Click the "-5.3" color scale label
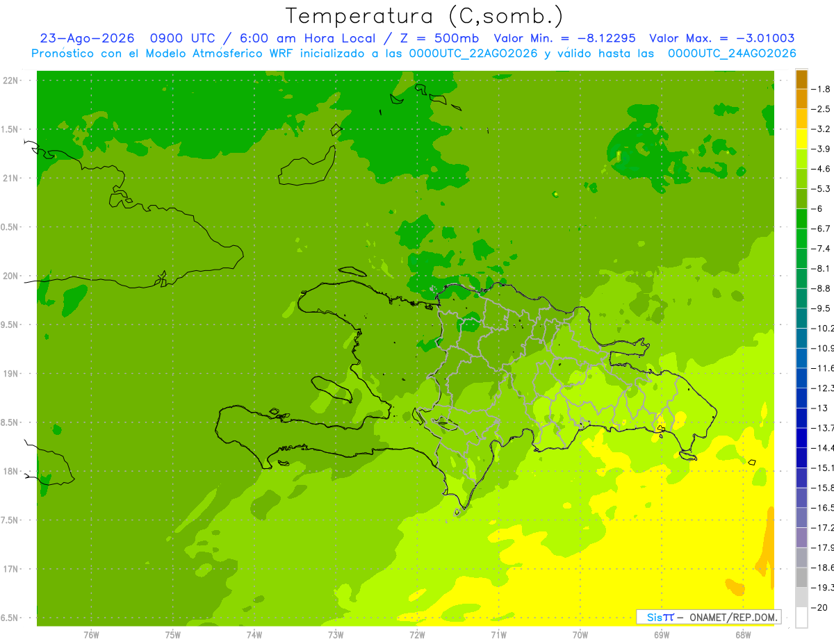This screenshot has width=834, height=644. [822, 189]
